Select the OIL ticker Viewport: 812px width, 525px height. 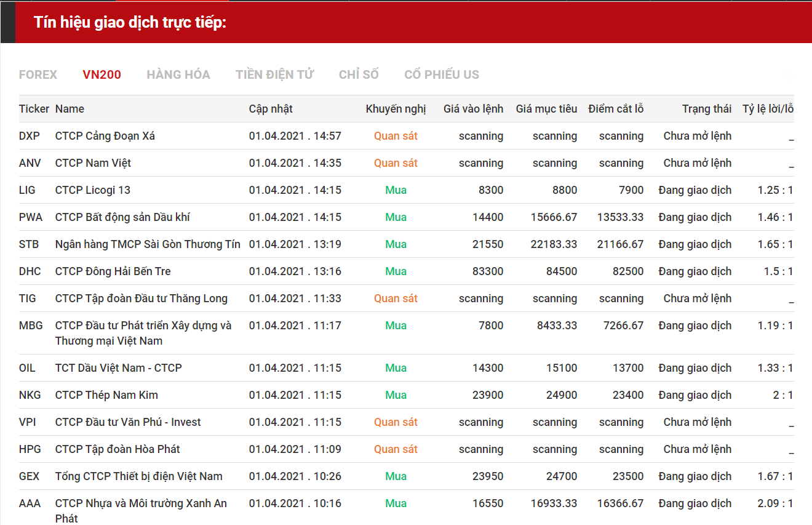coord(27,368)
